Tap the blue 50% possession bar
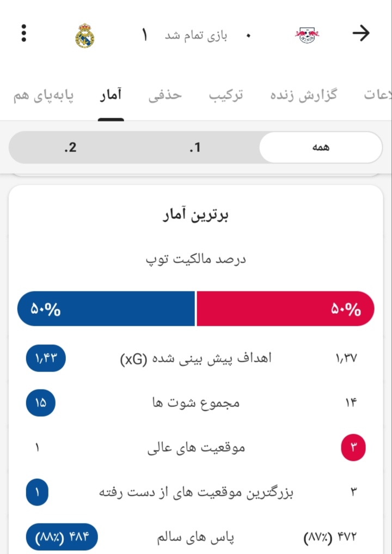Screen dimensions: 392x554 pos(106,308)
